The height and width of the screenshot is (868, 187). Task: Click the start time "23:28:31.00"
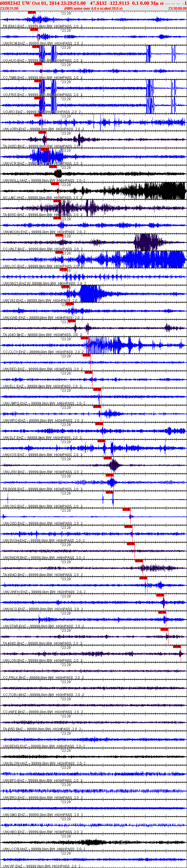9,8
